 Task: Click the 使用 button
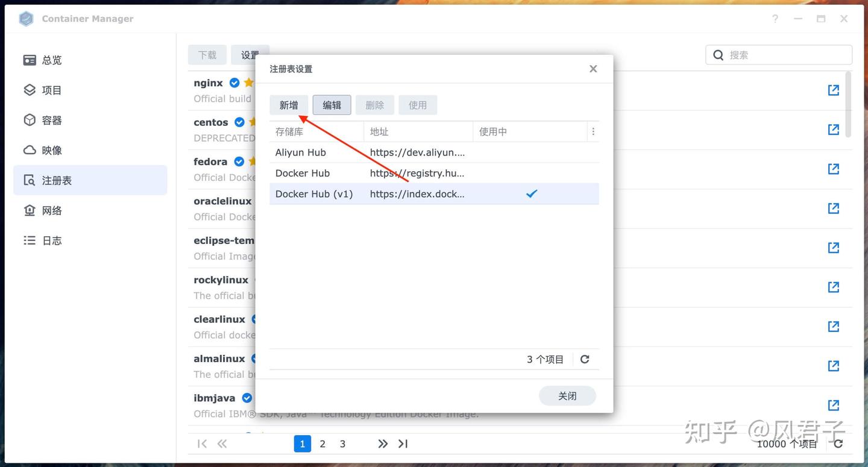point(418,104)
